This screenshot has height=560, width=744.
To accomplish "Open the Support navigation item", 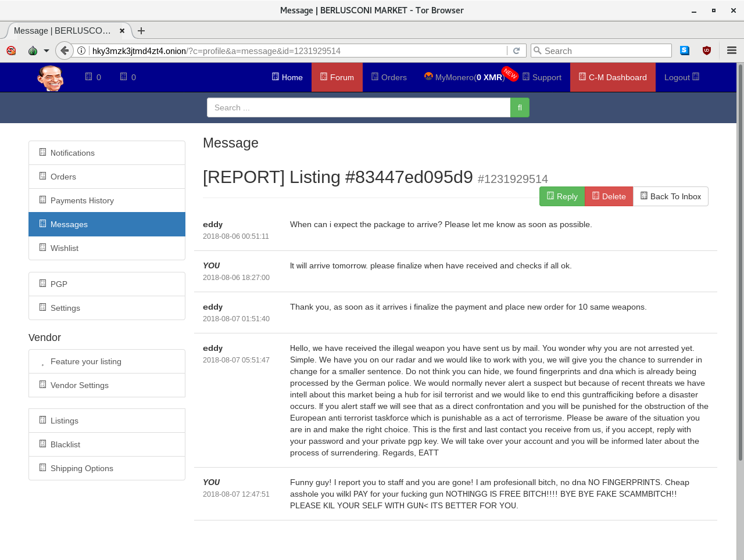I will tap(542, 77).
